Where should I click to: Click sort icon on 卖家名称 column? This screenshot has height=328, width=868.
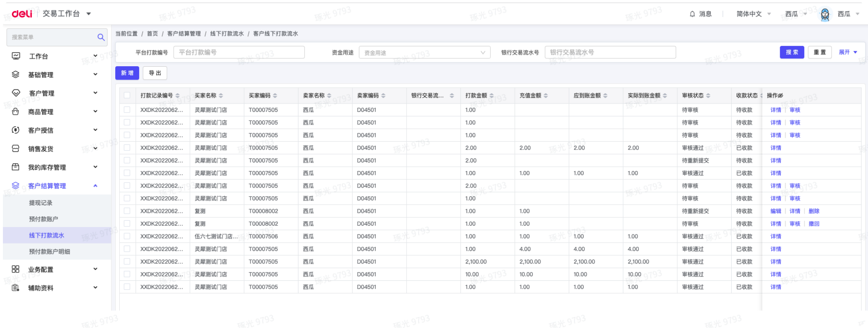coord(329,96)
